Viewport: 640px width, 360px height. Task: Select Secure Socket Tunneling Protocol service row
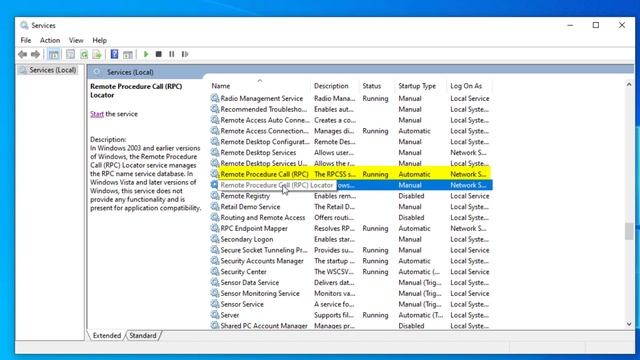pos(351,250)
